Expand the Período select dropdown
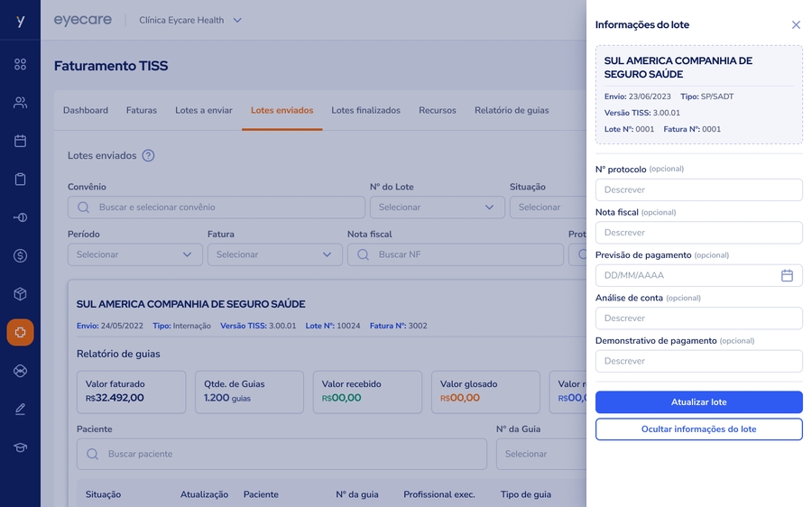This screenshot has width=812, height=507. coord(134,254)
